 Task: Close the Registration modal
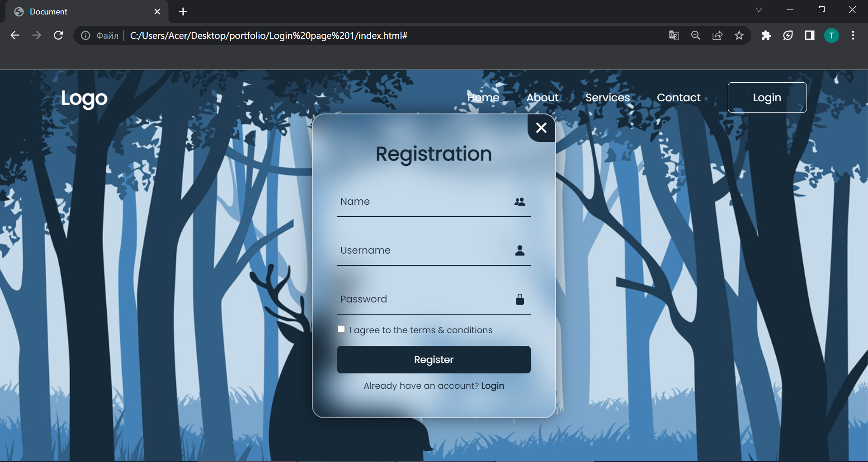coord(541,128)
